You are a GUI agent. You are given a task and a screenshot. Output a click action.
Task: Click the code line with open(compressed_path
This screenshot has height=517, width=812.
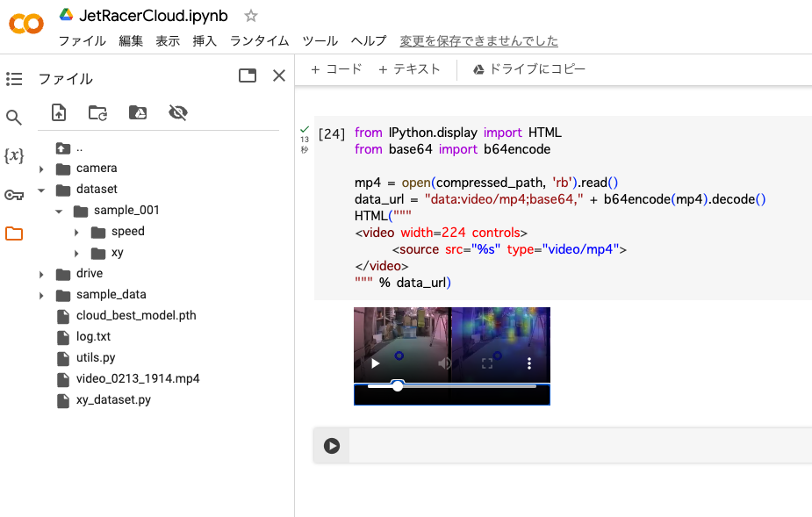486,183
